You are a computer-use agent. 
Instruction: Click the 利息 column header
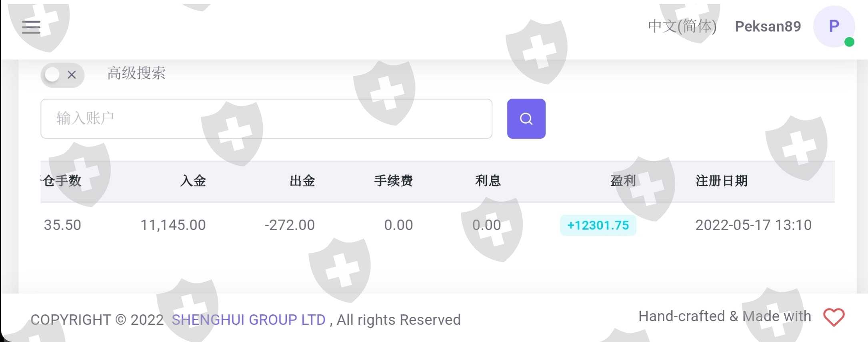[488, 181]
